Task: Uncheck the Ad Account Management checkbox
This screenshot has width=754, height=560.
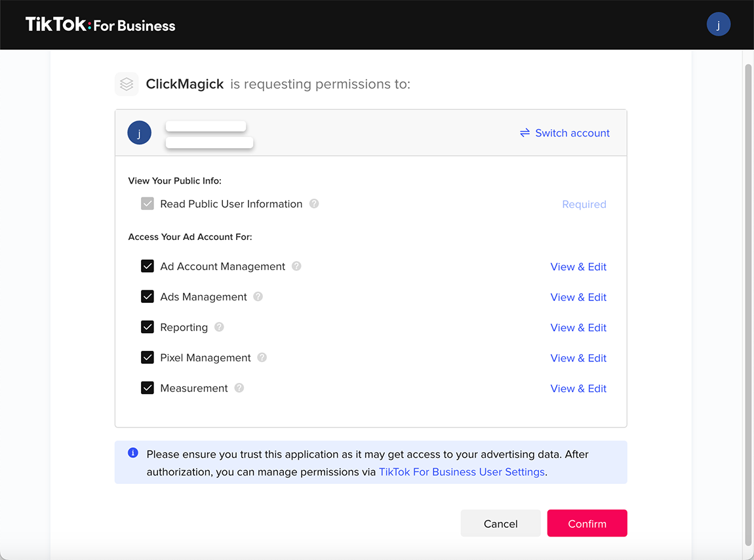Action: pos(148,266)
